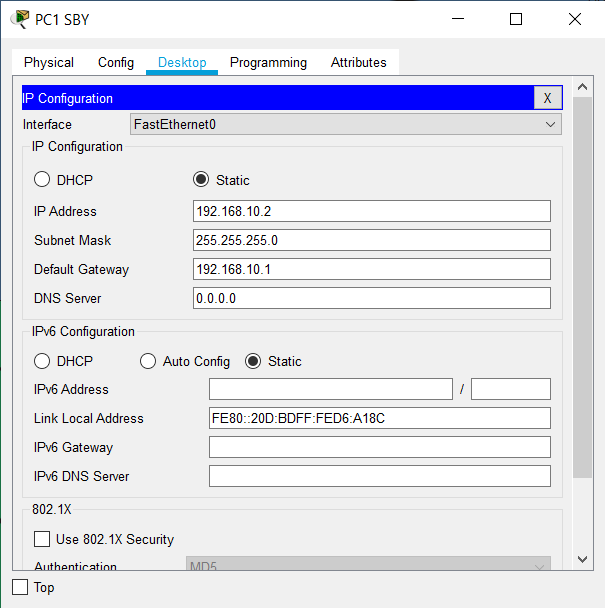This screenshot has width=605, height=608.
Task: Open the MD5 Authentication dropdown
Action: coord(368,563)
